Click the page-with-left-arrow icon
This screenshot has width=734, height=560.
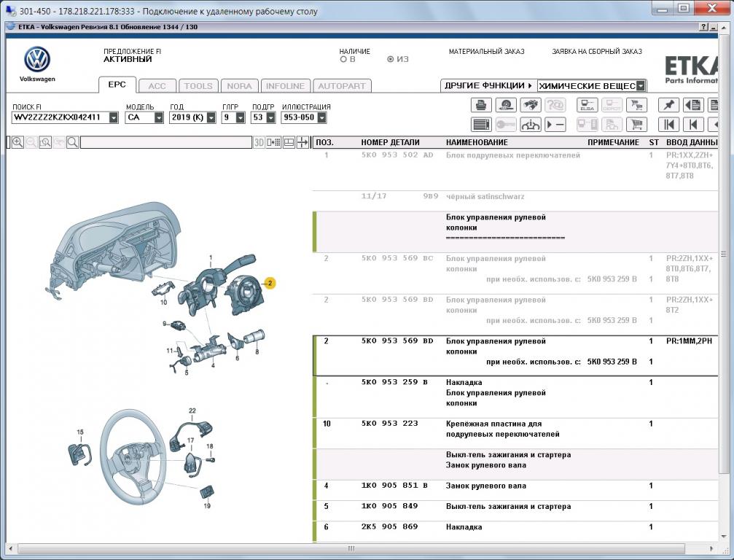693,105
